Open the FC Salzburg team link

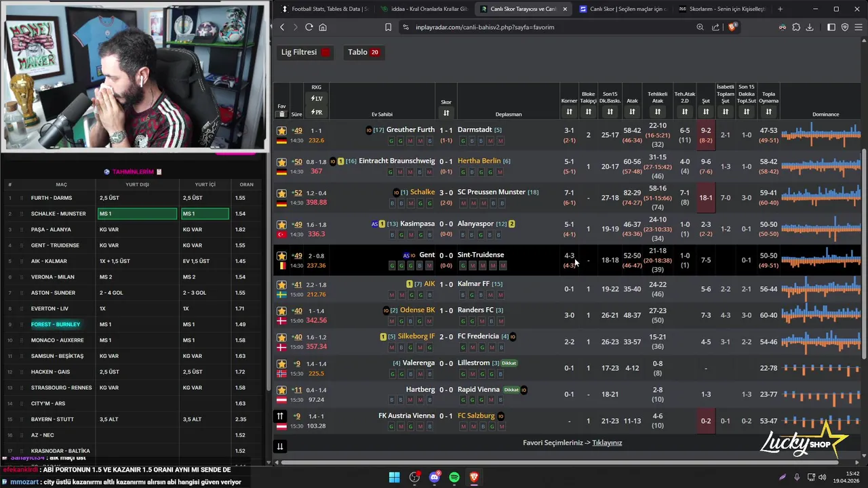476,415
